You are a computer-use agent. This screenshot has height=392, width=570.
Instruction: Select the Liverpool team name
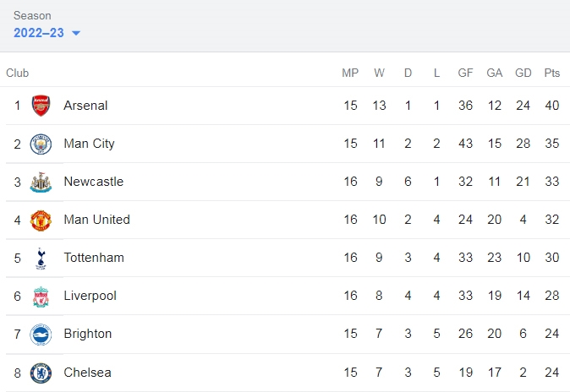(90, 296)
